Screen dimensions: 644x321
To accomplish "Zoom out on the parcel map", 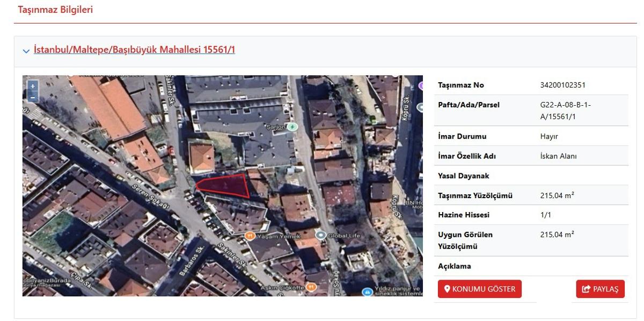I will [x=33, y=97].
